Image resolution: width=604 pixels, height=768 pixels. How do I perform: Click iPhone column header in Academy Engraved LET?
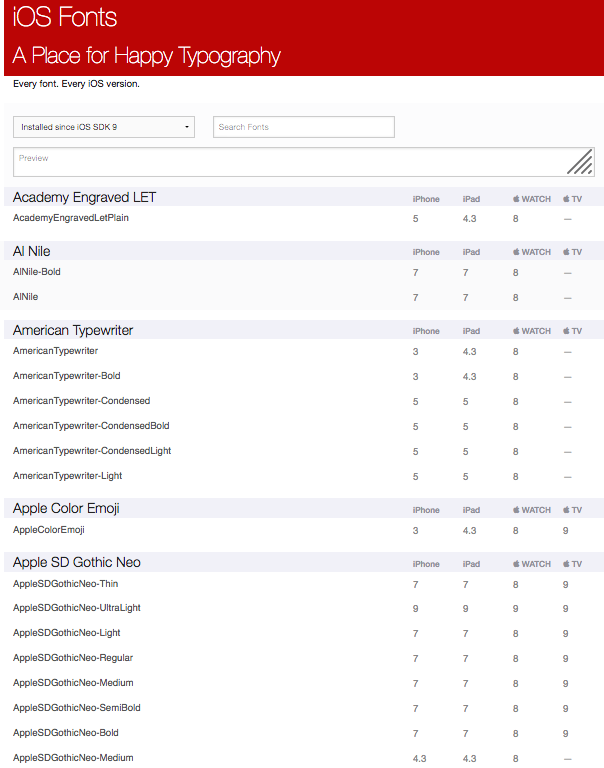[x=426, y=199]
